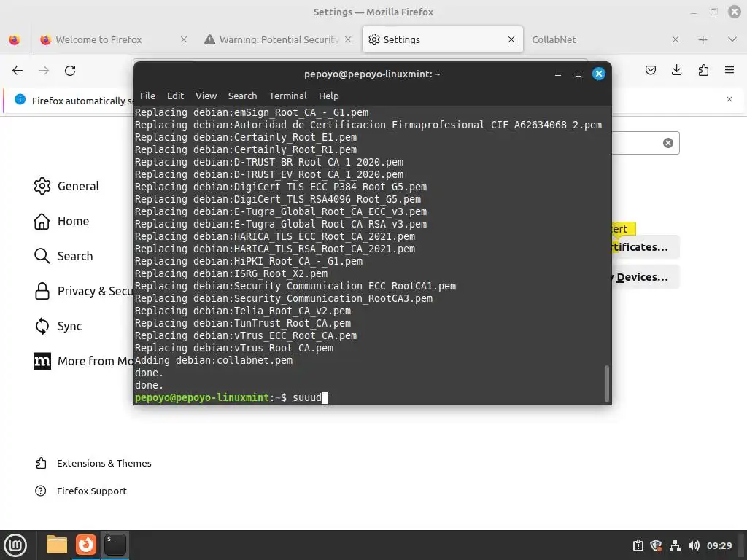Open the Files folder launcher in taskbar

pos(57,545)
